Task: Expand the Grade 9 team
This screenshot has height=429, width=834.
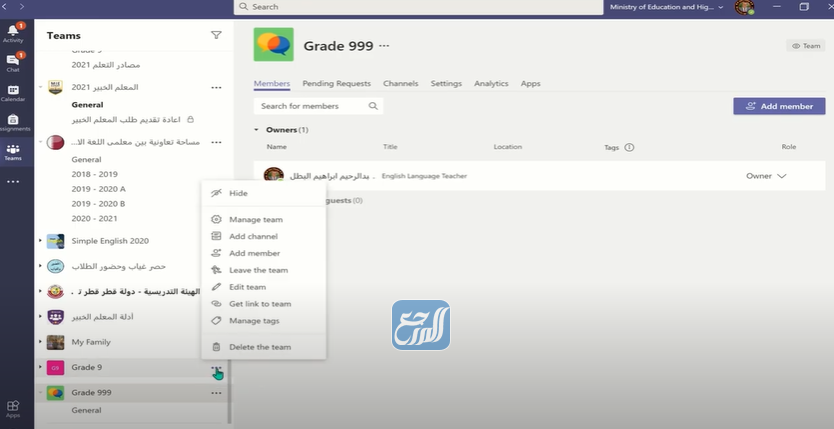Action: (40, 367)
